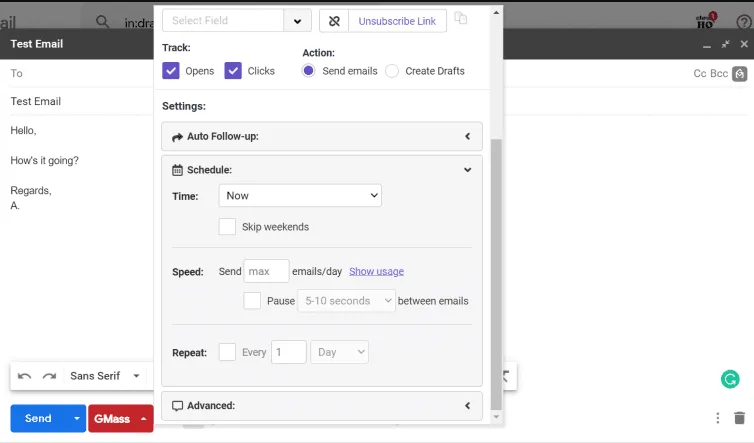Click the Test Email subject field
The width and height of the screenshot is (754, 443).
(x=82, y=101)
